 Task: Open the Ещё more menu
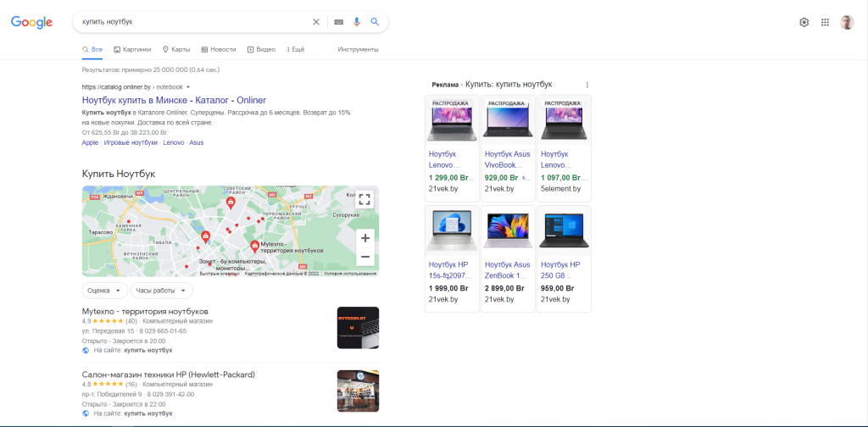click(x=296, y=49)
